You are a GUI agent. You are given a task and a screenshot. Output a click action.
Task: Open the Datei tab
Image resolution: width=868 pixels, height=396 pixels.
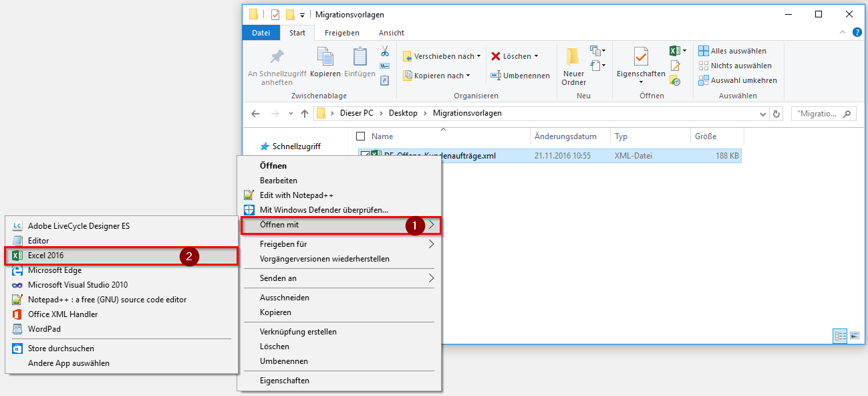click(261, 33)
